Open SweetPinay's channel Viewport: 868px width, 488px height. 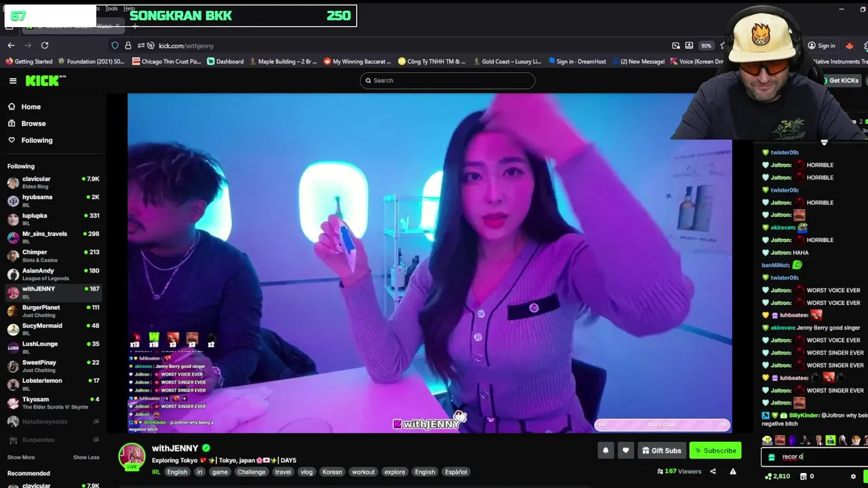[x=53, y=365]
